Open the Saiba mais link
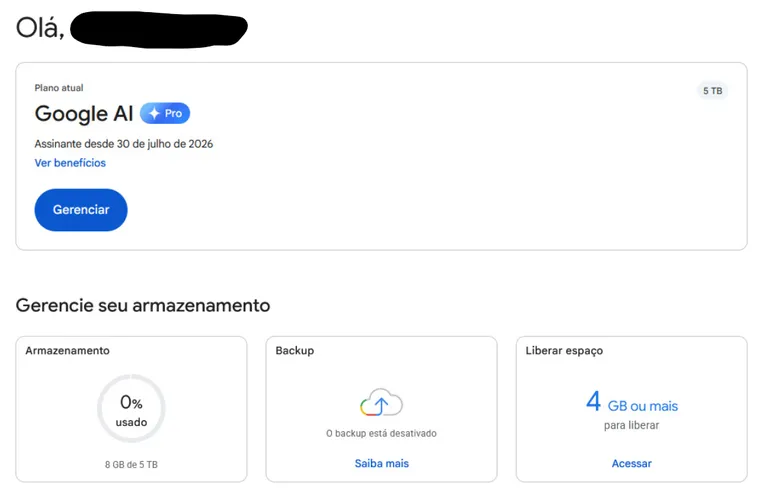 [x=381, y=464]
